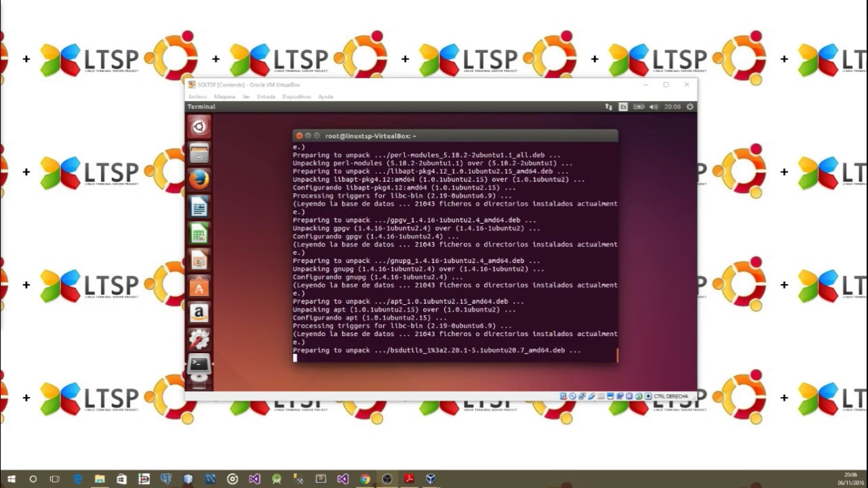Click VirtualBox optical disk status icon
Image resolution: width=868 pixels, height=488 pixels.
click(x=572, y=396)
